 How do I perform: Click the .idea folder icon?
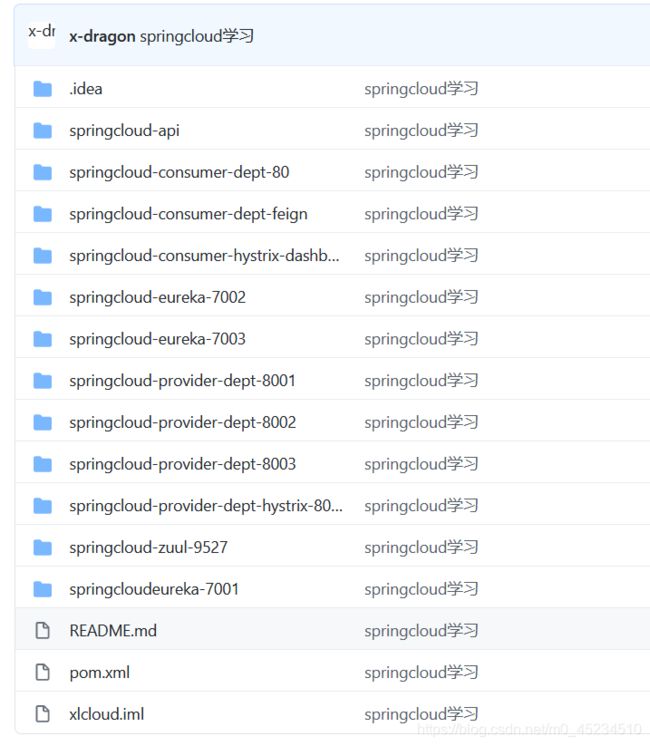coord(43,89)
